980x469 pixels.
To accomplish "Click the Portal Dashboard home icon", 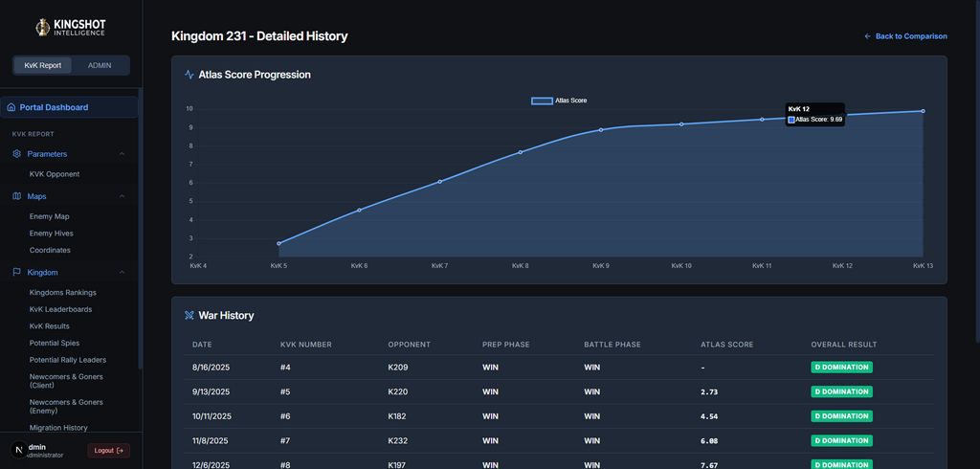I will [x=11, y=107].
